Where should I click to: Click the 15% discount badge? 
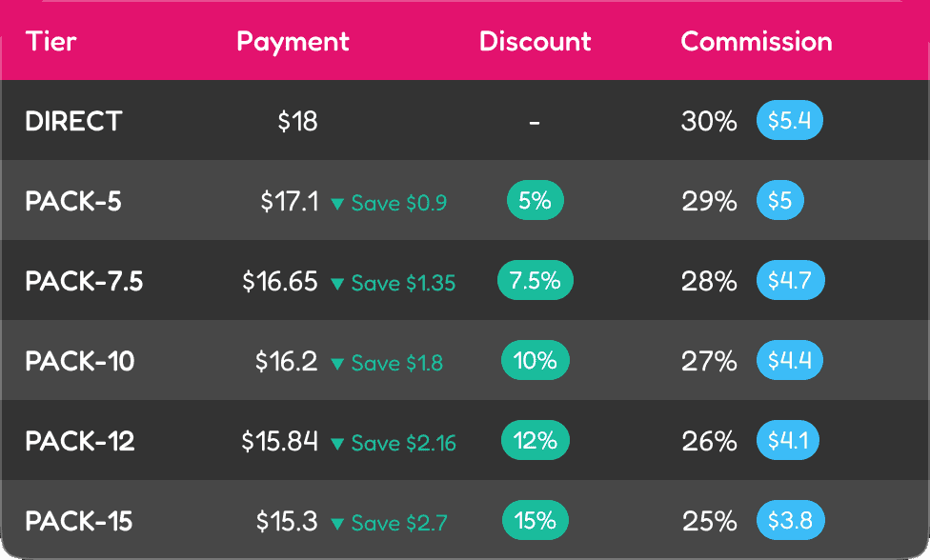pyautogui.click(x=535, y=520)
